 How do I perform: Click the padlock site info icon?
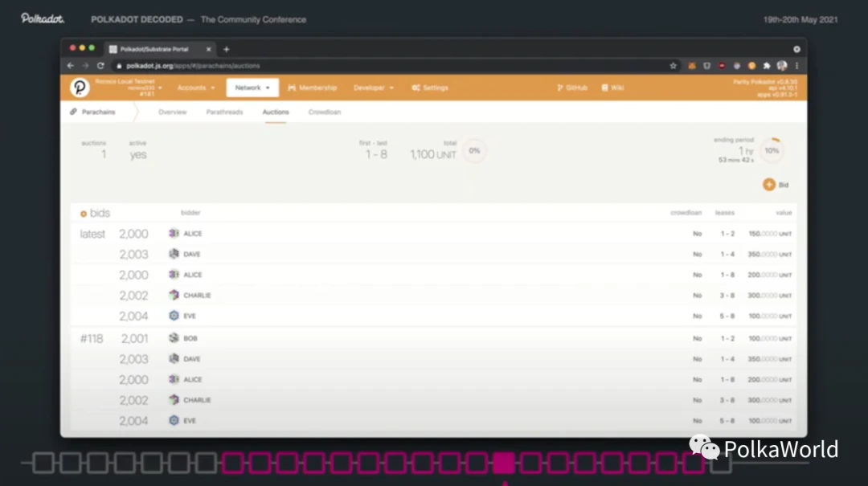[x=119, y=66]
